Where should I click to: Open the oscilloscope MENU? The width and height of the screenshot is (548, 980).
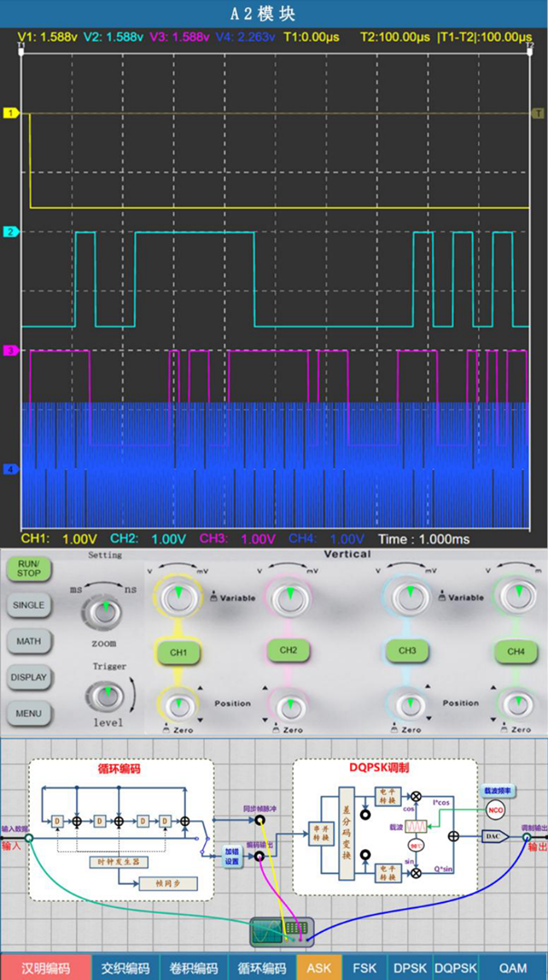pos(28,713)
